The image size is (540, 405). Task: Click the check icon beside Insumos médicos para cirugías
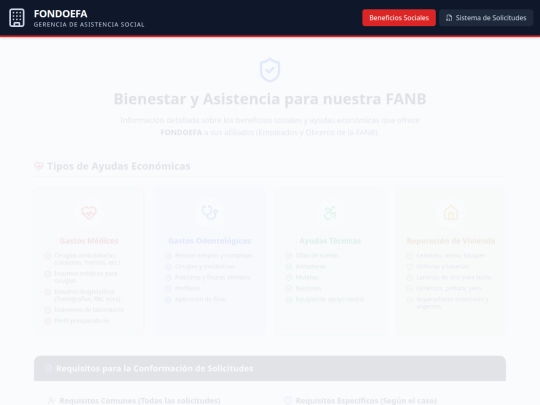click(48, 274)
